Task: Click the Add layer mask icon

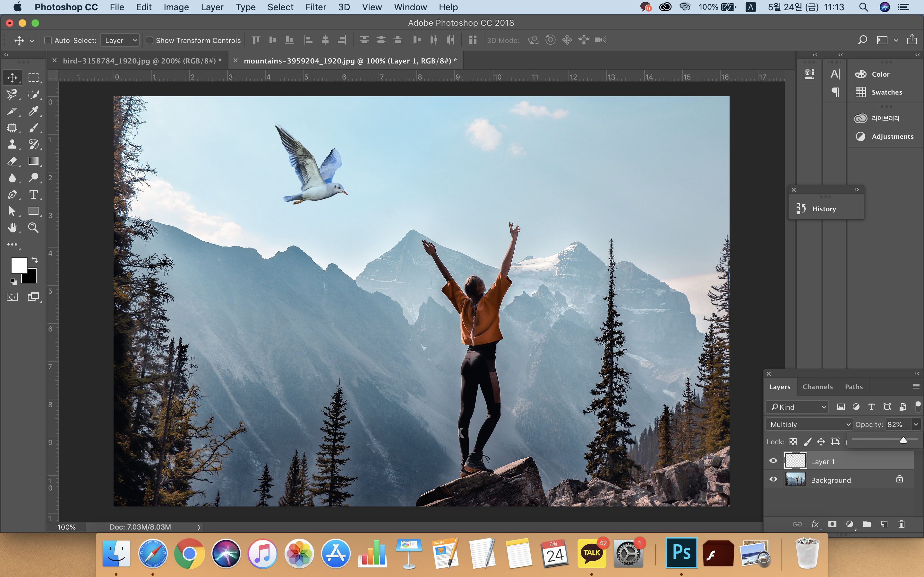Action: 832,524
